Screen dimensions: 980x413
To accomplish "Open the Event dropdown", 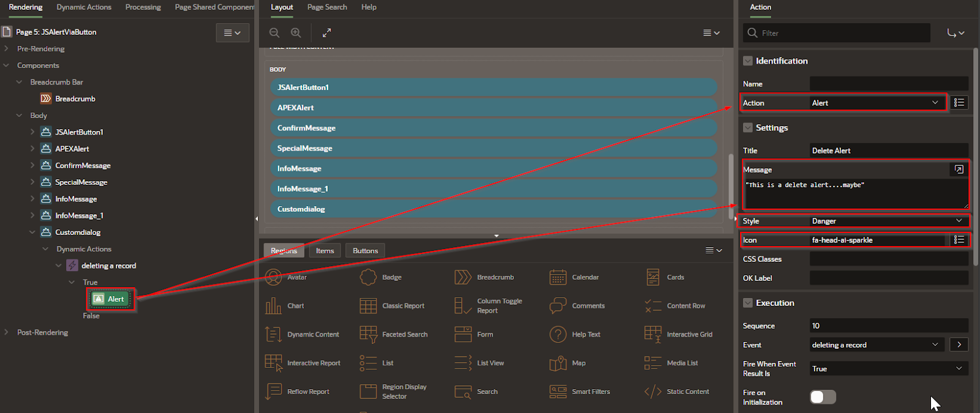I will click(878, 344).
